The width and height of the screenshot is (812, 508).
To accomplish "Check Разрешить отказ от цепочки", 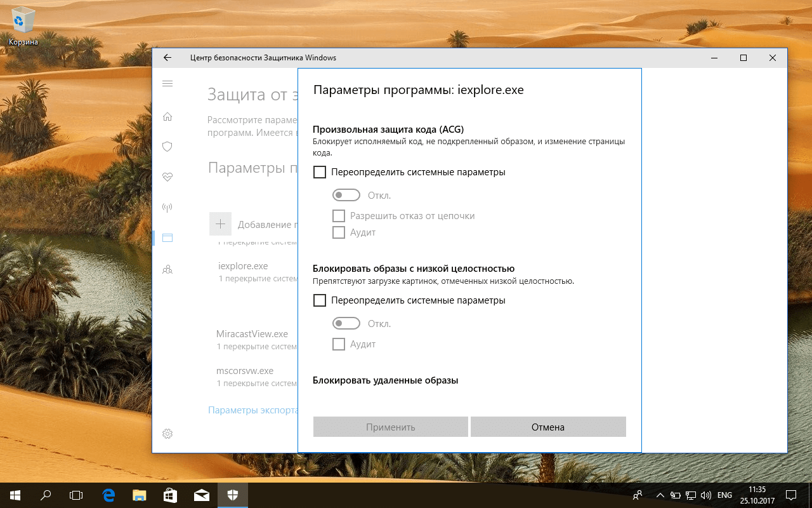I will (339, 215).
